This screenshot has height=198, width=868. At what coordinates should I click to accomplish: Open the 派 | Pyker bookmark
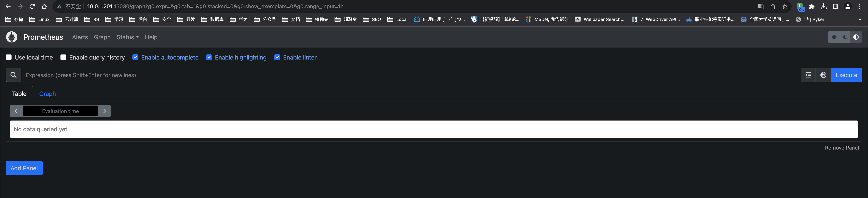click(810, 19)
